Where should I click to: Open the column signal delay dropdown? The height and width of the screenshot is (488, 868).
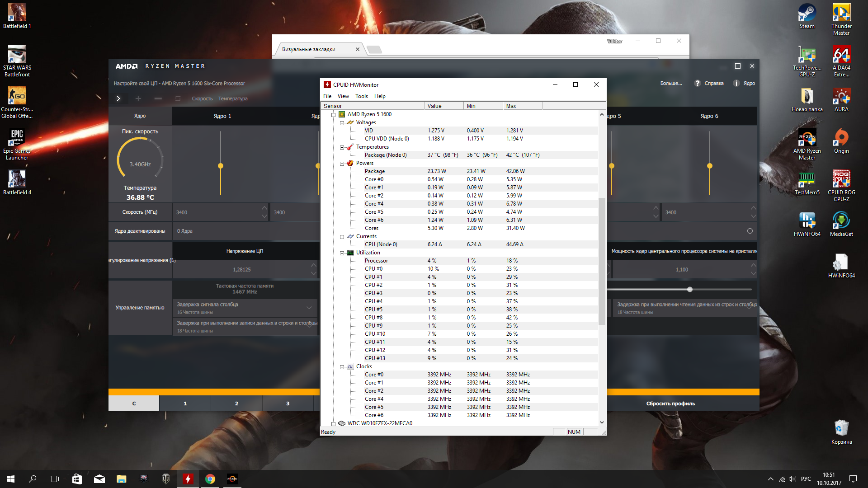click(309, 308)
